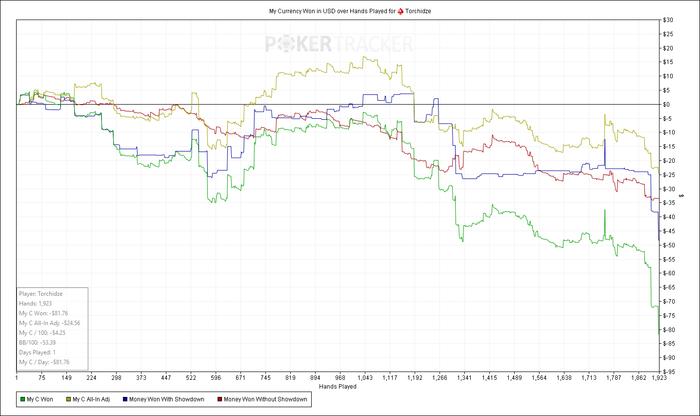Click the My C All-In Adj: -$24.56 line
The width and height of the screenshot is (700, 416).
(50, 323)
